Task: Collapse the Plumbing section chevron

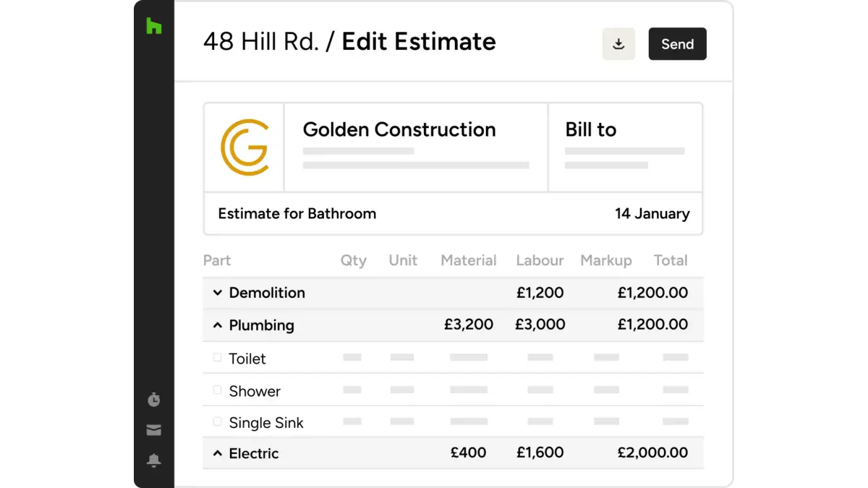Action: [x=217, y=325]
